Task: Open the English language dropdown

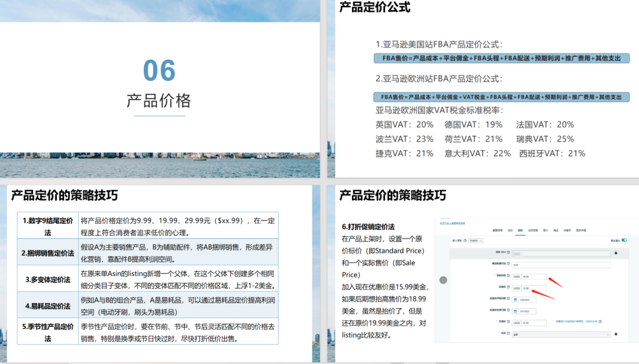Action: (x=475, y=240)
